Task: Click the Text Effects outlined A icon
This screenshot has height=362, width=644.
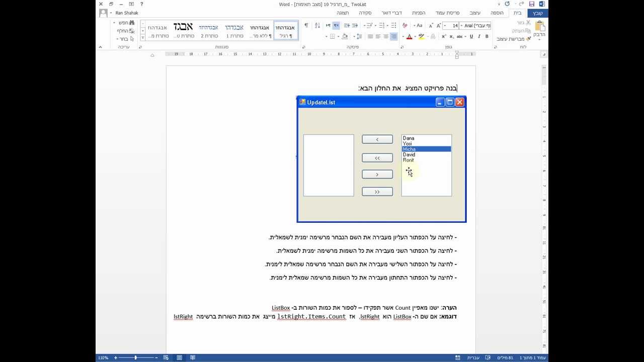Action: 433,36
